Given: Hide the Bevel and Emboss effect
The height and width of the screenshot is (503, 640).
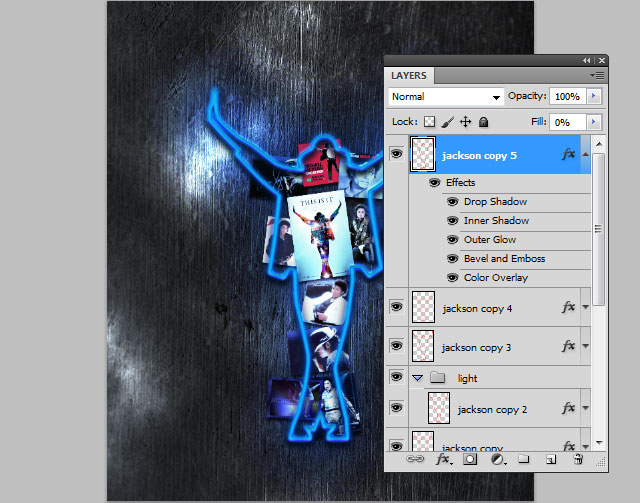Looking at the screenshot, I should tap(452, 259).
